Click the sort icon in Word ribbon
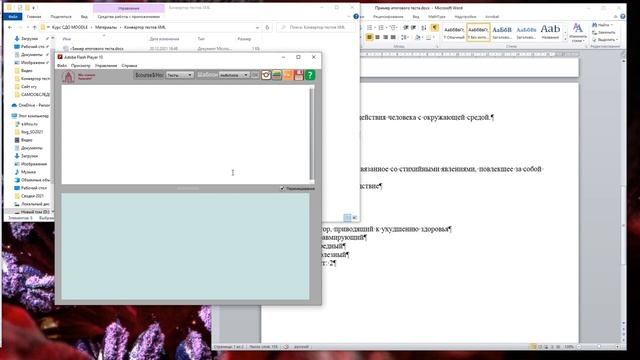 click(x=424, y=28)
